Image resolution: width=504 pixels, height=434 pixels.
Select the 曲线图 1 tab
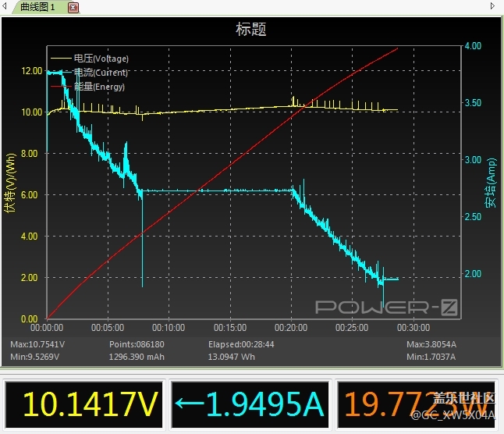pyautogui.click(x=37, y=7)
